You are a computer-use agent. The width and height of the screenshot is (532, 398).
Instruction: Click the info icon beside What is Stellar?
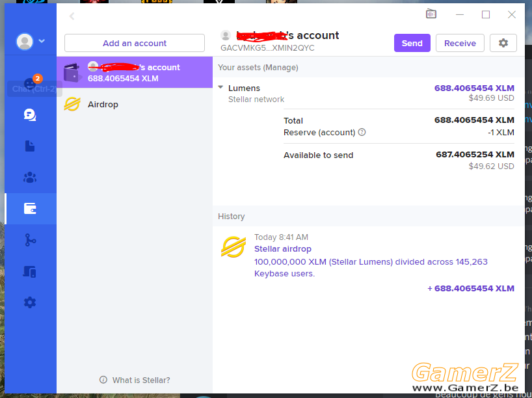(103, 380)
